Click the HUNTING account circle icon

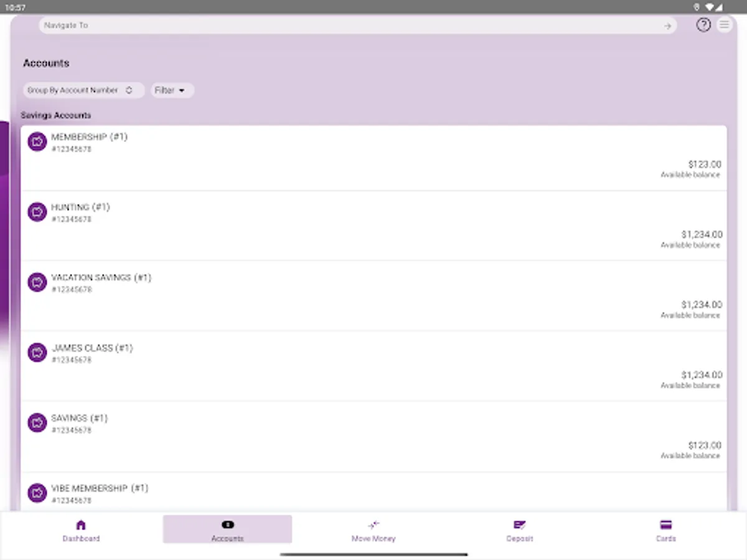[37, 212]
